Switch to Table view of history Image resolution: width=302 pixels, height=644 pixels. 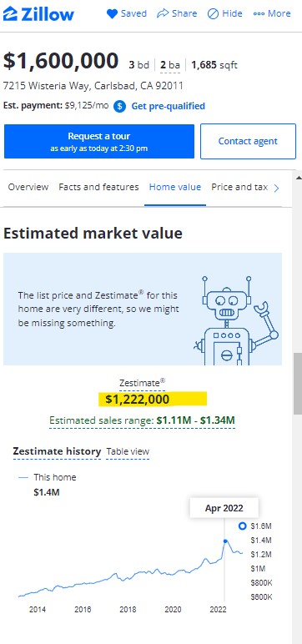click(128, 452)
